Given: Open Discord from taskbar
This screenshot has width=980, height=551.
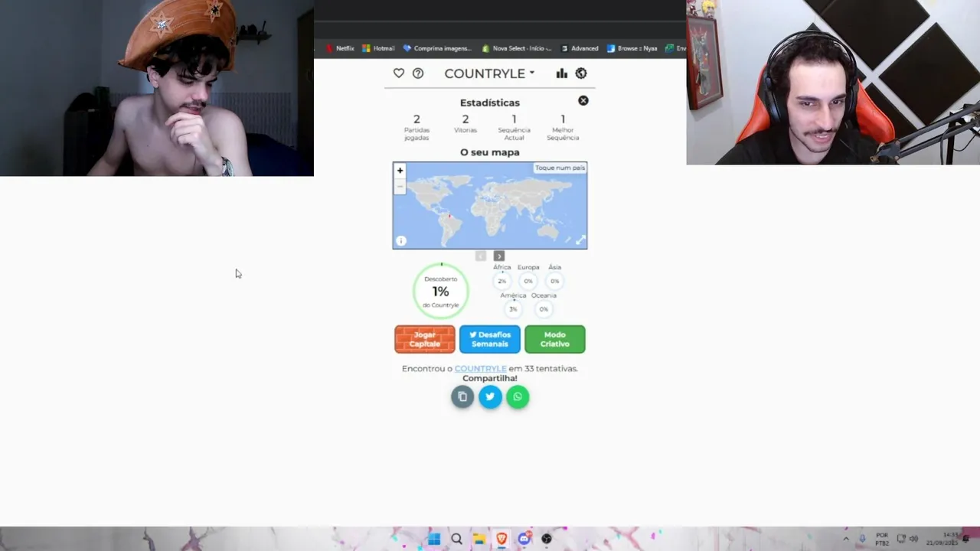Looking at the screenshot, I should point(524,539).
